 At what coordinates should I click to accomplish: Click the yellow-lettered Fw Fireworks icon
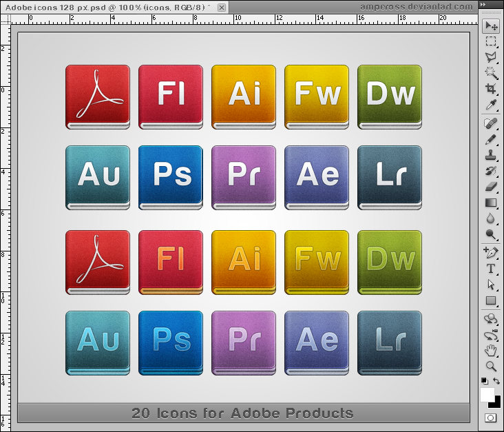[x=317, y=263]
